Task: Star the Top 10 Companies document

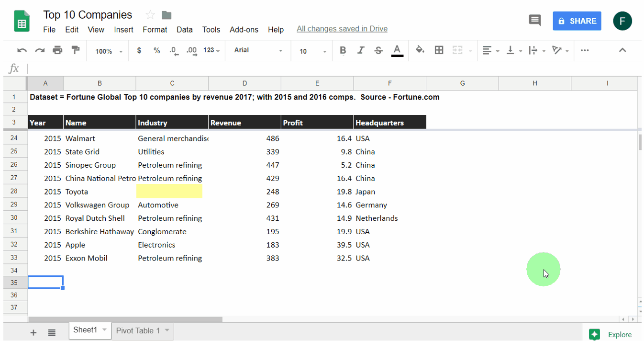Action: tap(150, 15)
